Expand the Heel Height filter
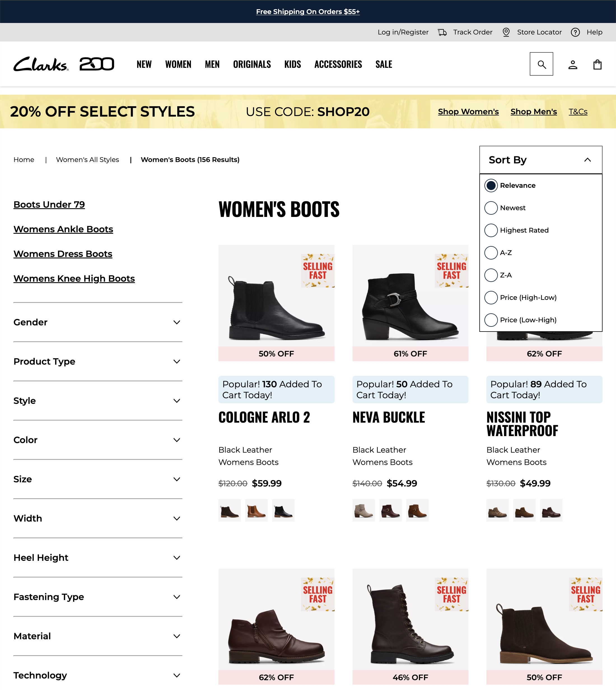Screen dimensions: 616x690 tap(97, 557)
